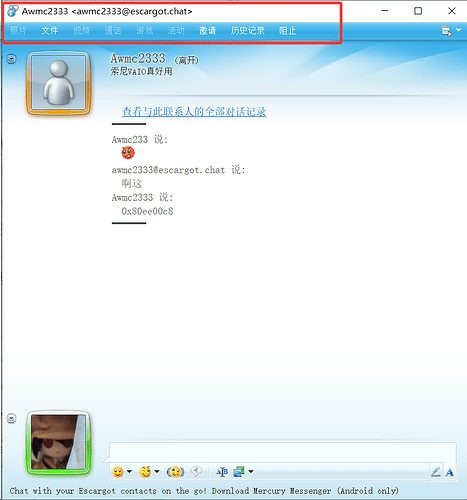This screenshot has height=500, width=467.
Task: Collapse your own display picture panel
Action: 11,418
